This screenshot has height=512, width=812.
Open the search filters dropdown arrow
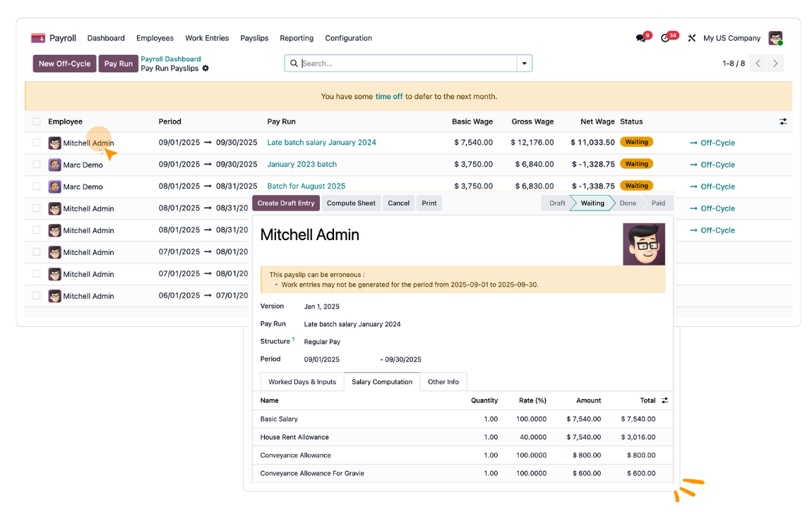525,63
